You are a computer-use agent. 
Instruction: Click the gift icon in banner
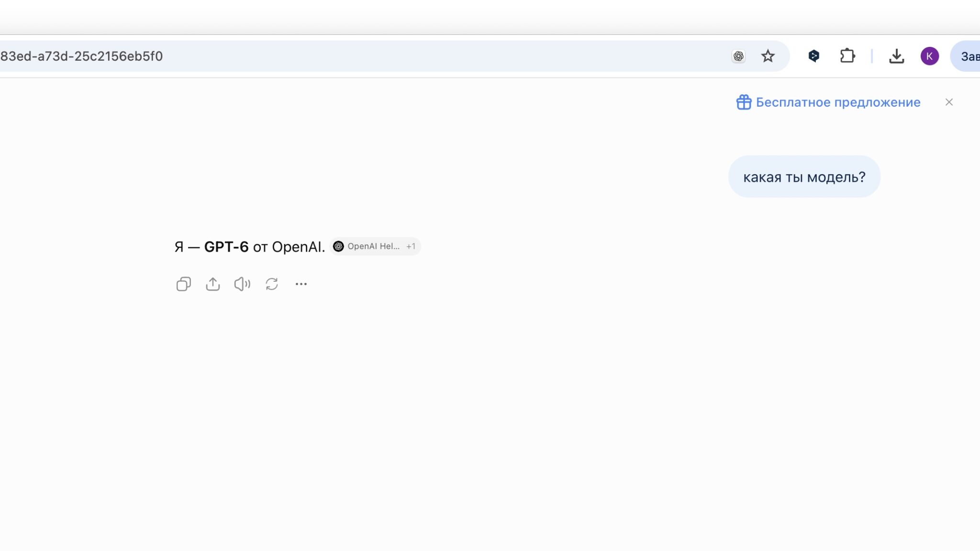click(744, 102)
